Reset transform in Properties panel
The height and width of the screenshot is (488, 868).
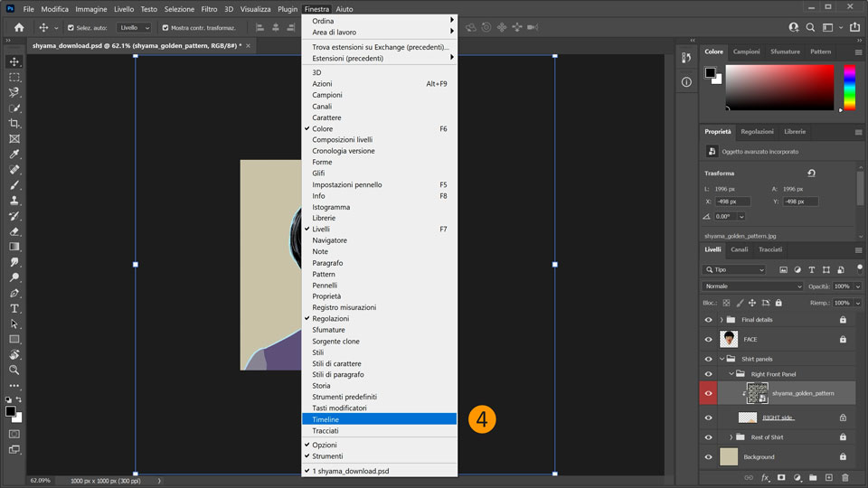tap(811, 174)
